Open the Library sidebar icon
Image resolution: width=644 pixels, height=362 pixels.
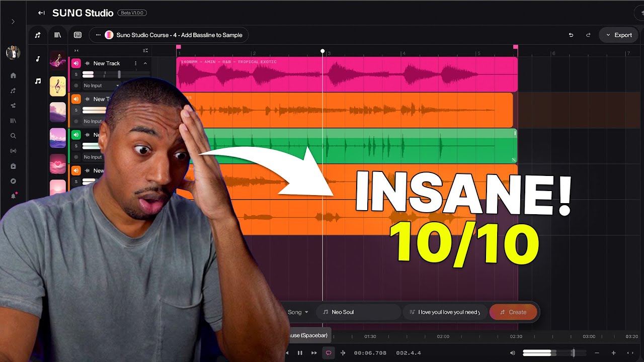pos(13,121)
